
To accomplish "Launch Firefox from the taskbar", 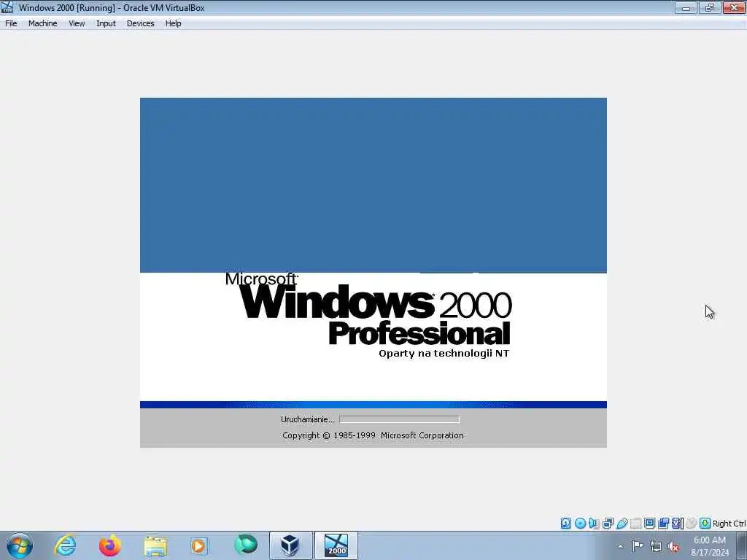I will [110, 545].
